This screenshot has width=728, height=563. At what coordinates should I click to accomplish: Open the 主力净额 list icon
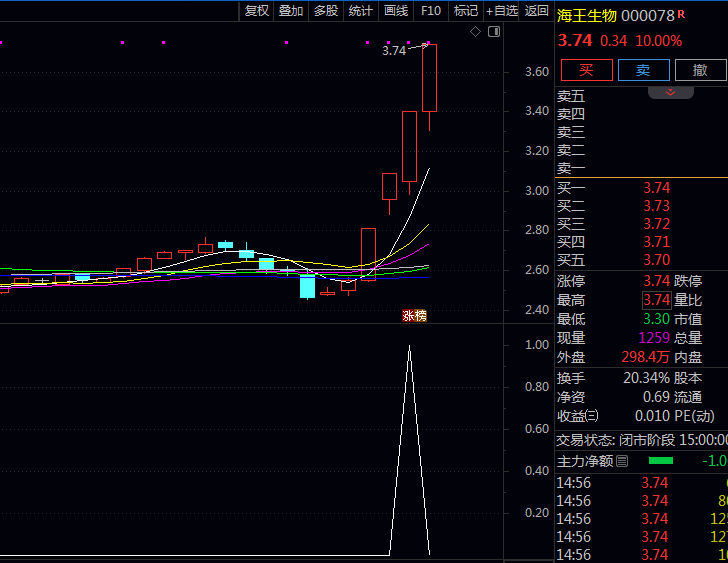click(622, 461)
